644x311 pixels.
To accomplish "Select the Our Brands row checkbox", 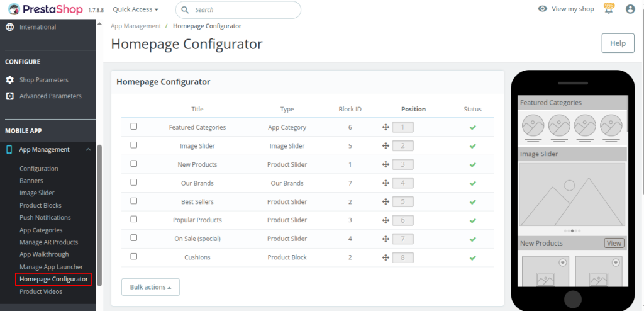I will point(133,182).
